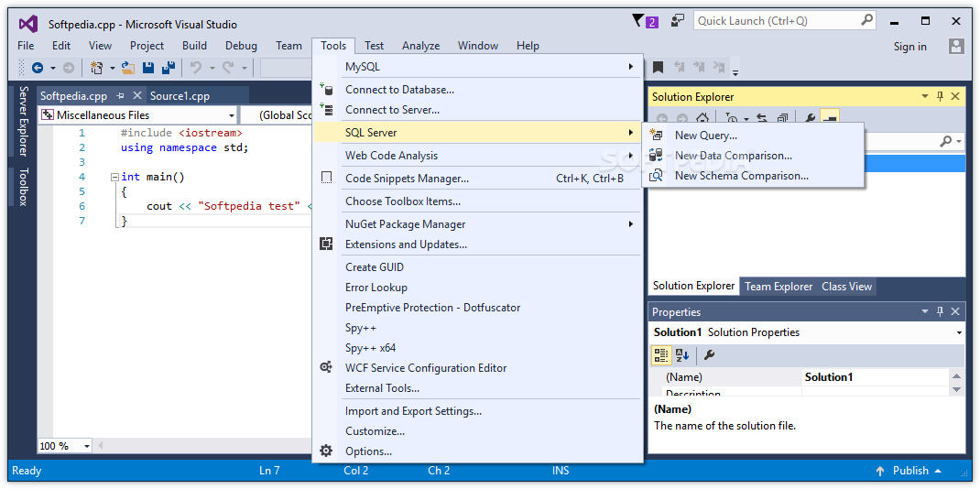Select New Data Comparison... menu item

[753, 156]
